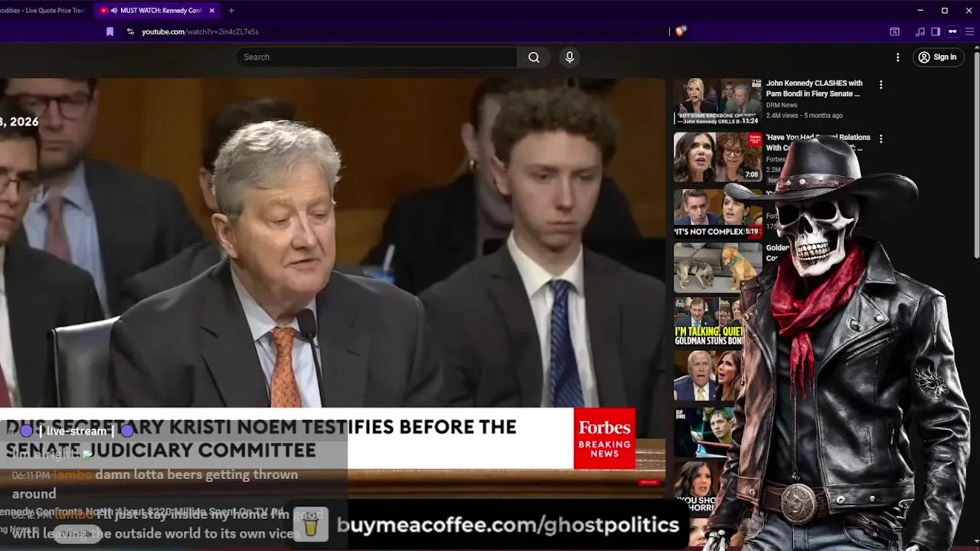Click the sunglasses-shaped icon in browser toolbar
This screenshot has width=980, height=551.
click(952, 31)
